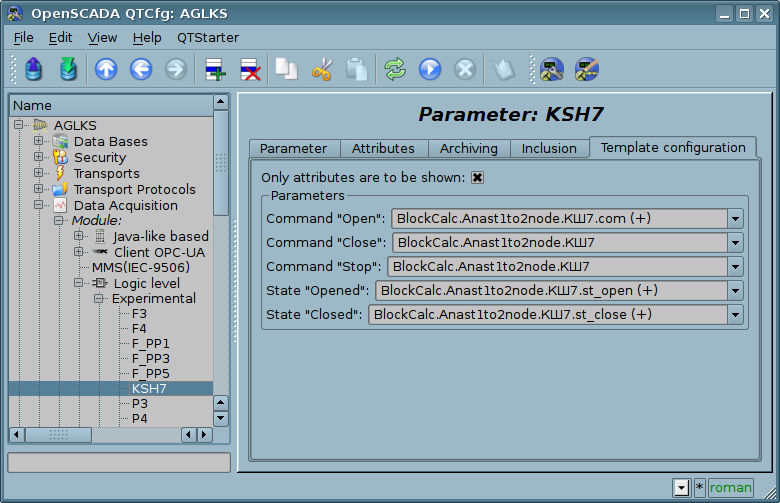This screenshot has width=780, height=503.
Task: Click the Add item toolbar icon
Action: [x=215, y=69]
